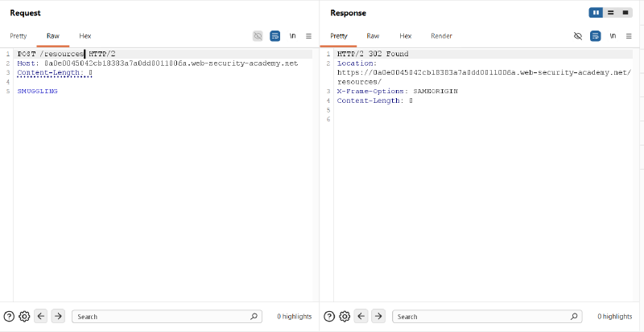Select combined tabbed layout icon
The height and width of the screenshot is (332, 644).
click(x=625, y=13)
